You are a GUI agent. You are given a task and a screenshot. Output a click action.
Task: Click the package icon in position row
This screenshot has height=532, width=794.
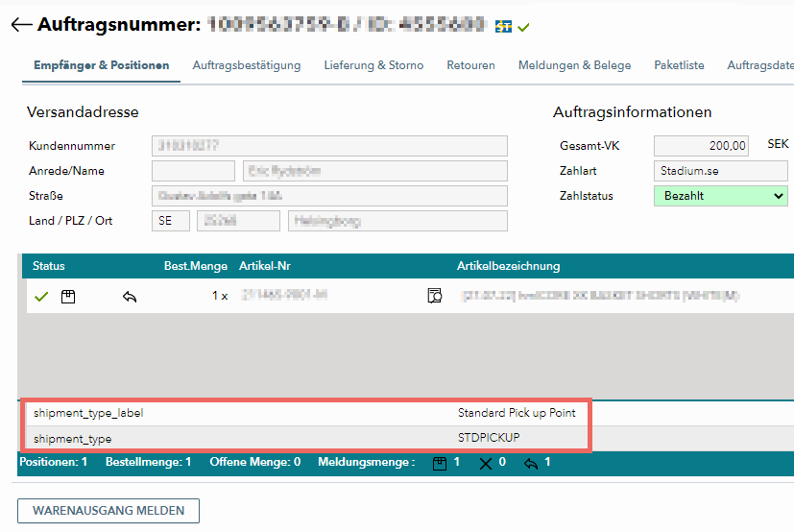[x=68, y=297]
